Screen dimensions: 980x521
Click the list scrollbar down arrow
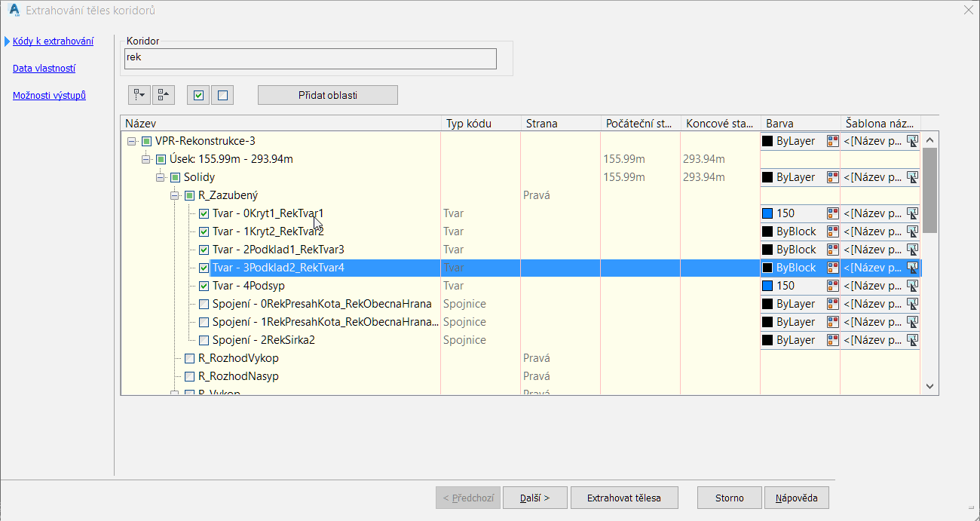tap(929, 386)
